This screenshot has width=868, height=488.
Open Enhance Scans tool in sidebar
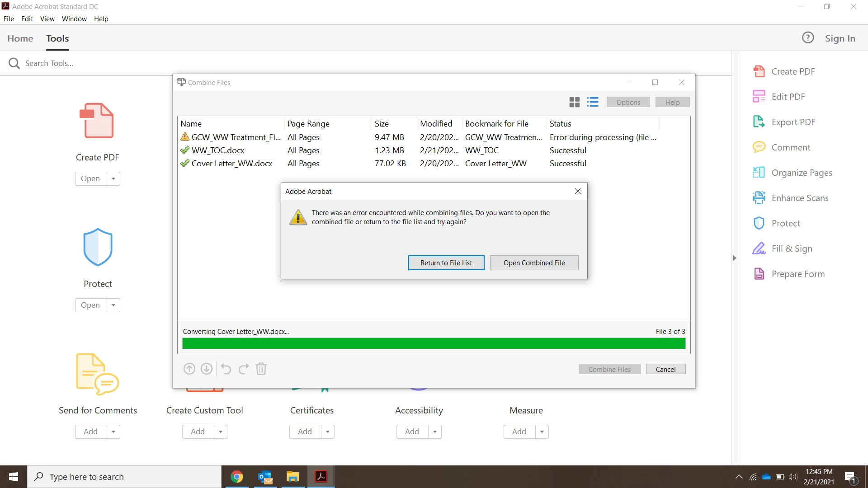799,198
